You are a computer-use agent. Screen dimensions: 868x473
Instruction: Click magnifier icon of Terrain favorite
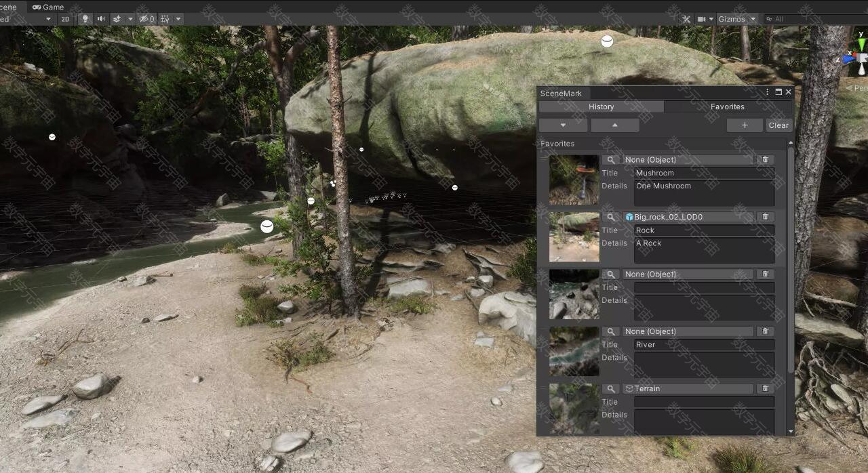click(x=611, y=389)
